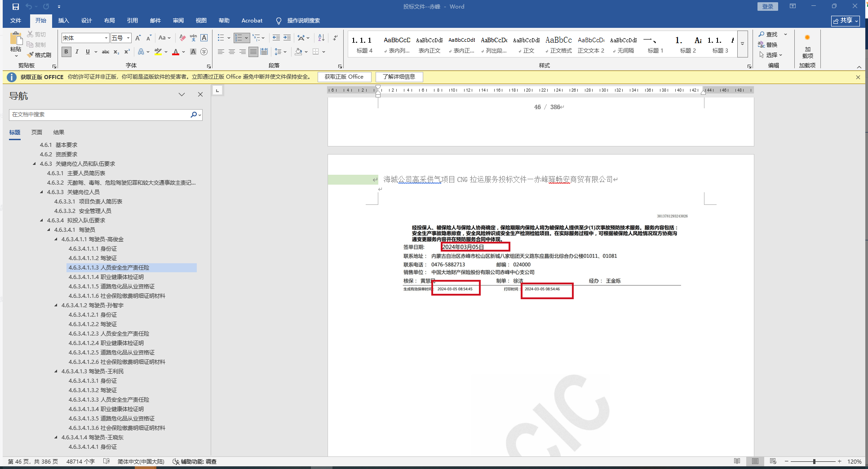
Task: Switch to Read Mode view
Action: tap(737, 461)
